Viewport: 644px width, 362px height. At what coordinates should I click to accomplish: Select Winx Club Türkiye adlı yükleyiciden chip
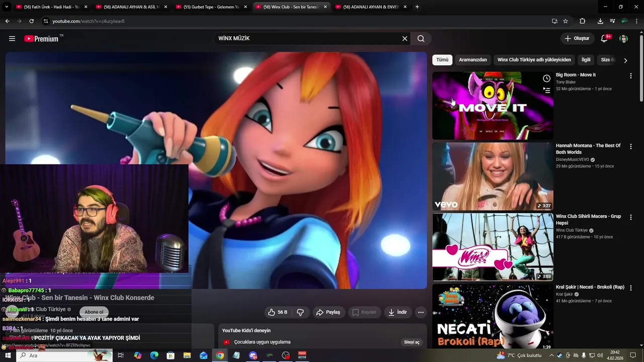[534, 60]
